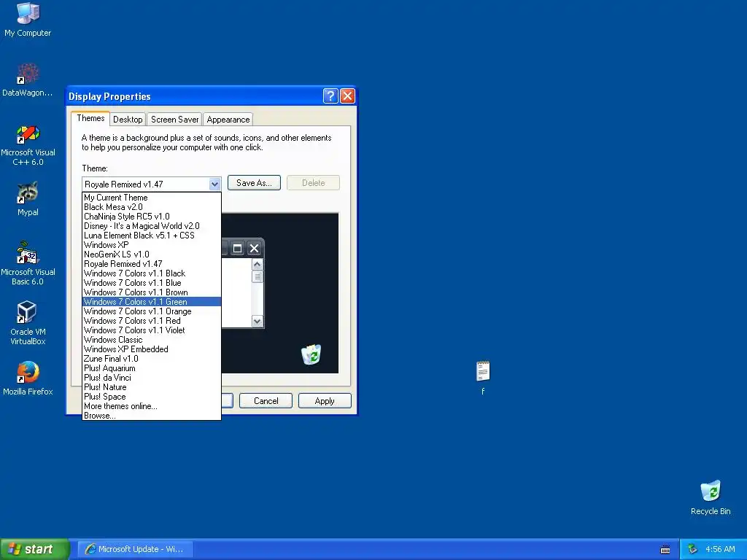The image size is (747, 560).
Task: Choose Windows 7 Colors v1.1 Brown
Action: 152,292
